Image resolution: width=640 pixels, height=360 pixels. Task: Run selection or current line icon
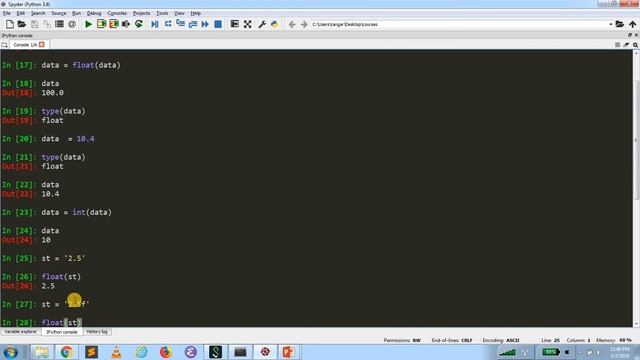click(126, 24)
